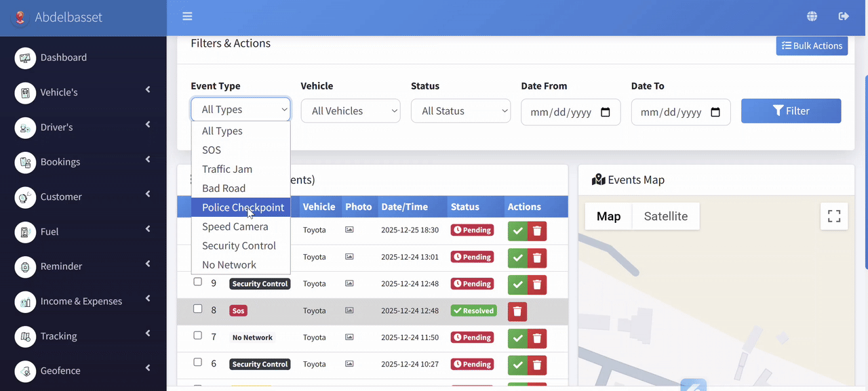Open the Status filter dropdown

coord(460,111)
